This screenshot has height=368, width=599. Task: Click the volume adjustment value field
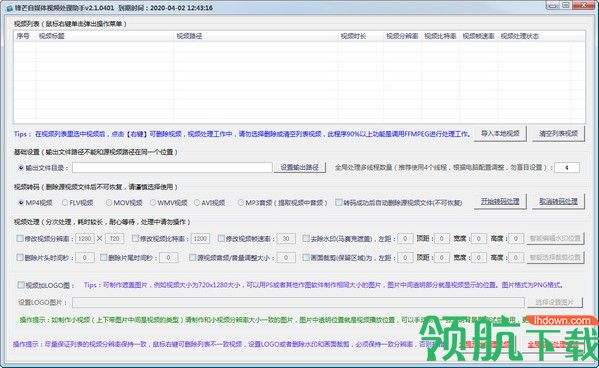click(x=286, y=258)
